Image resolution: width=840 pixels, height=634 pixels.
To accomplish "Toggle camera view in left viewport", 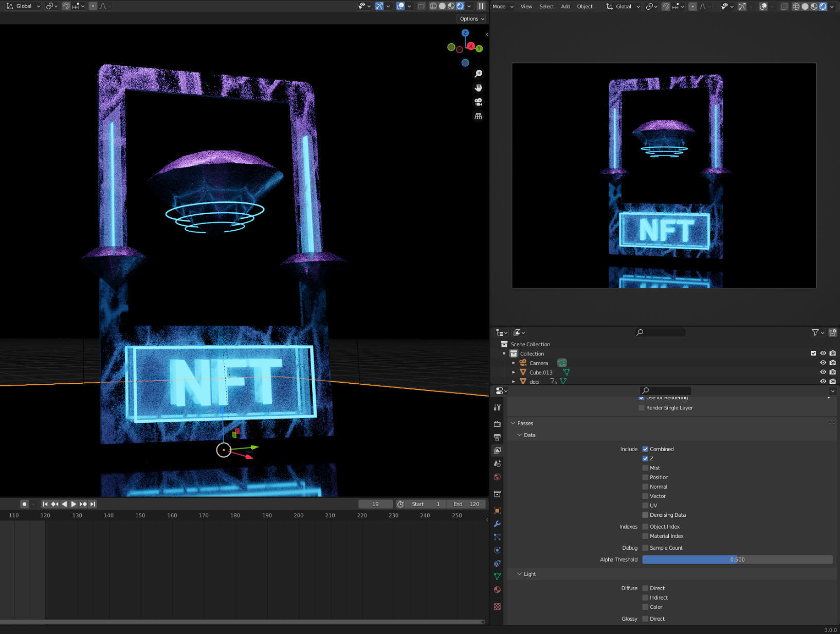I will (x=478, y=102).
